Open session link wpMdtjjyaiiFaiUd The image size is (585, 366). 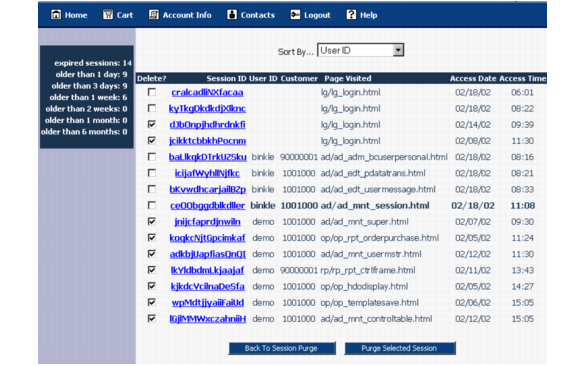[207, 303]
